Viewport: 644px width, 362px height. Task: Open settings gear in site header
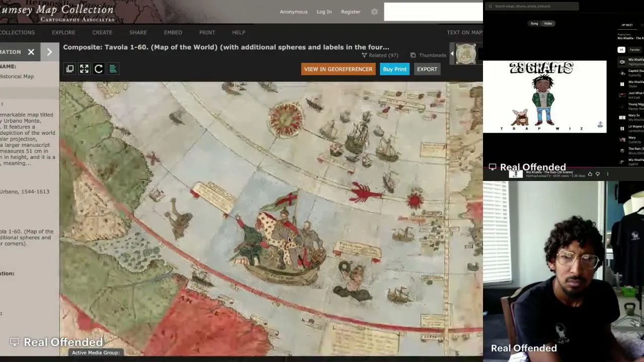(374, 12)
